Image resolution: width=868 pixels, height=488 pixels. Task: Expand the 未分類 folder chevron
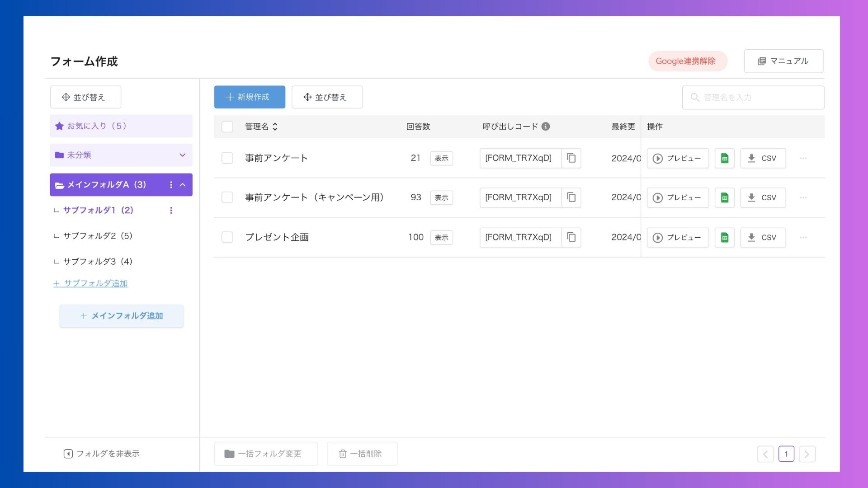(183, 155)
